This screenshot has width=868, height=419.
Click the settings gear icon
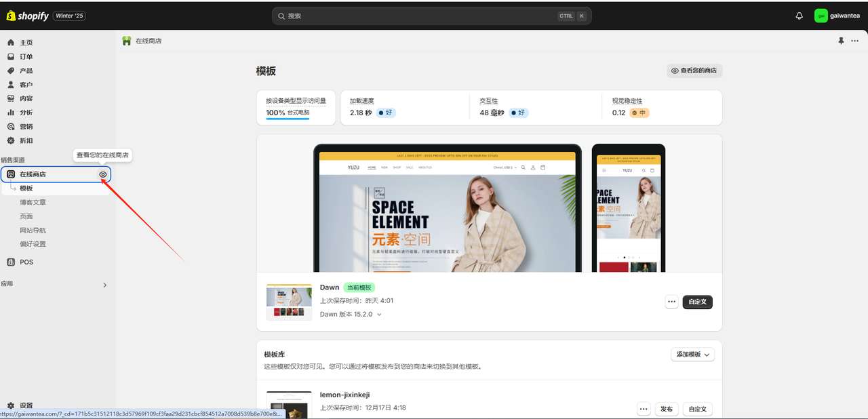click(x=11, y=405)
